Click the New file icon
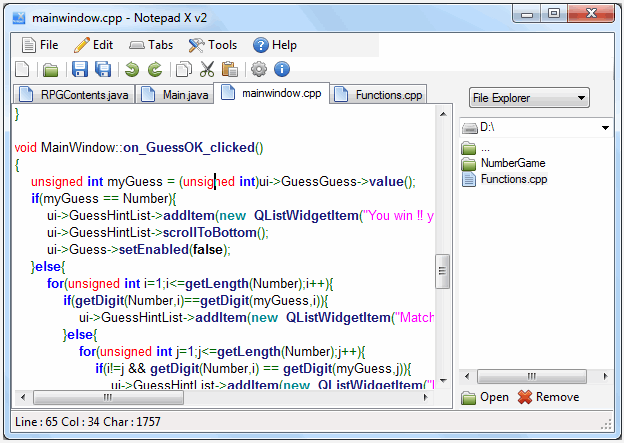 (22, 69)
